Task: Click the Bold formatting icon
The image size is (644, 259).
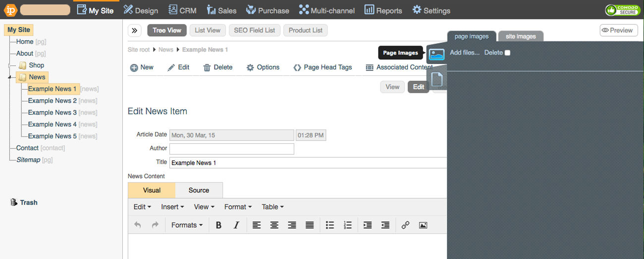Action: pyautogui.click(x=218, y=225)
